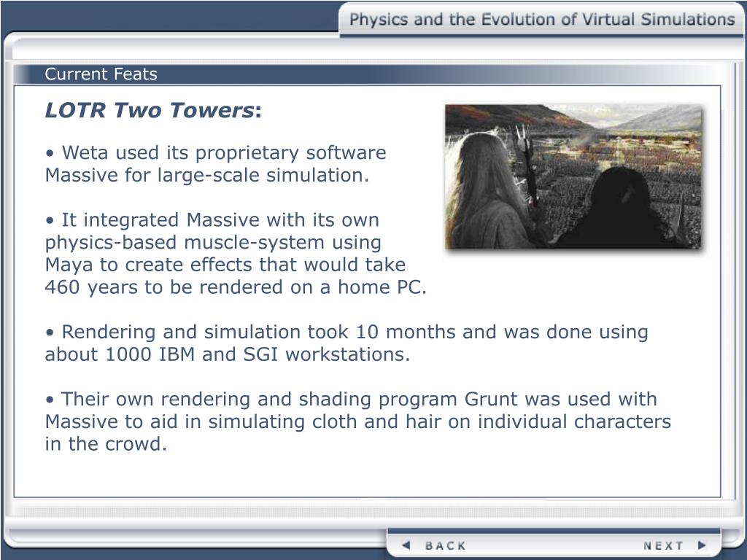
Task: Return to previous slide with BACK
Action: (433, 545)
